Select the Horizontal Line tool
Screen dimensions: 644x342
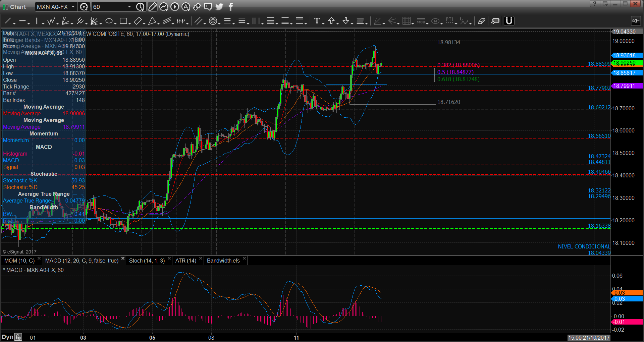(22, 21)
